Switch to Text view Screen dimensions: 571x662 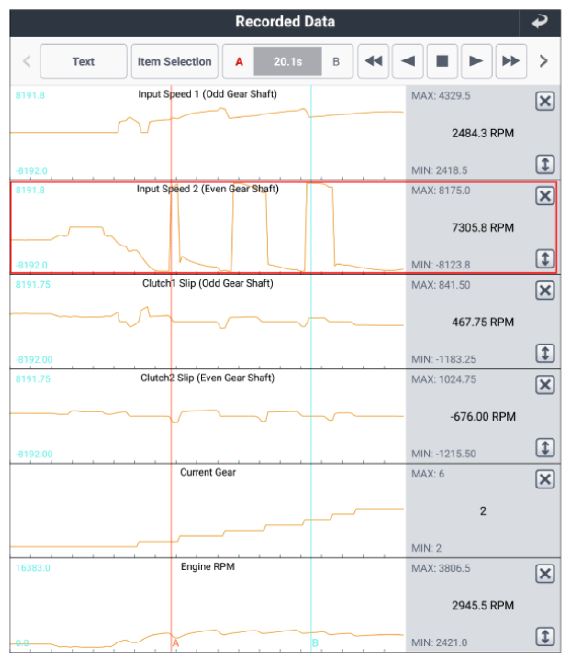[x=84, y=62]
